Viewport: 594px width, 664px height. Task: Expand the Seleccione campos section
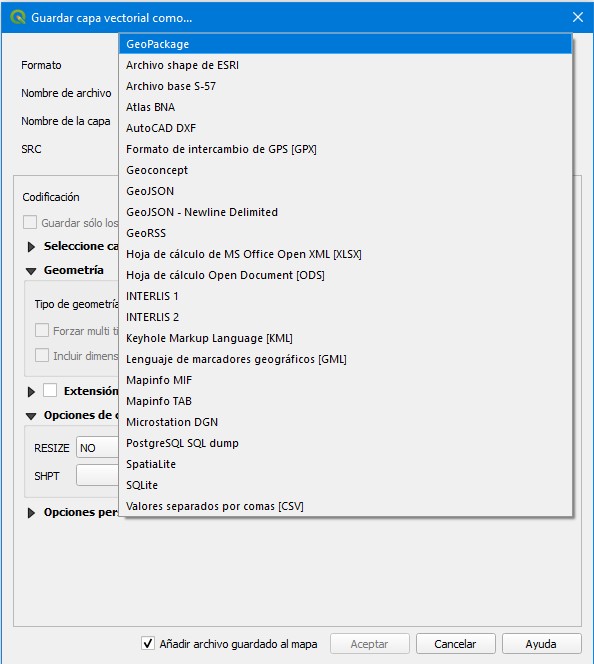click(x=31, y=246)
